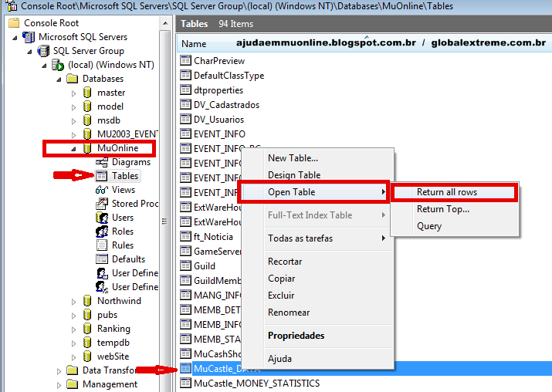The height and width of the screenshot is (392, 552).
Task: Click the (local) (Windows NT) server icon
Action: 58,65
